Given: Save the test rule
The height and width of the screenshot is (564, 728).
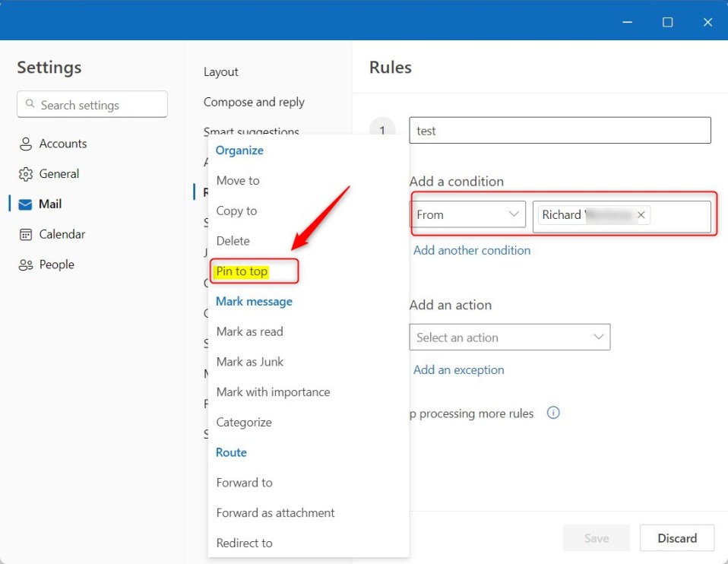Looking at the screenshot, I should coord(596,537).
